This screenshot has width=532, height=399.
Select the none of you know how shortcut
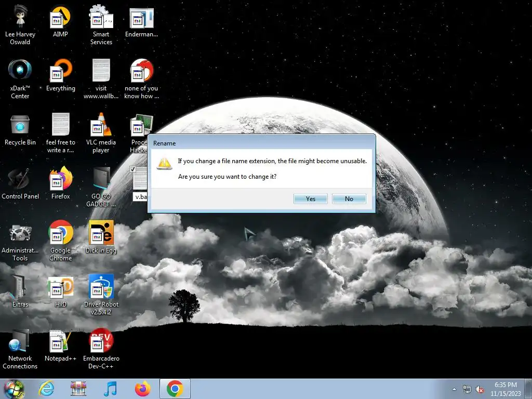[x=141, y=79]
